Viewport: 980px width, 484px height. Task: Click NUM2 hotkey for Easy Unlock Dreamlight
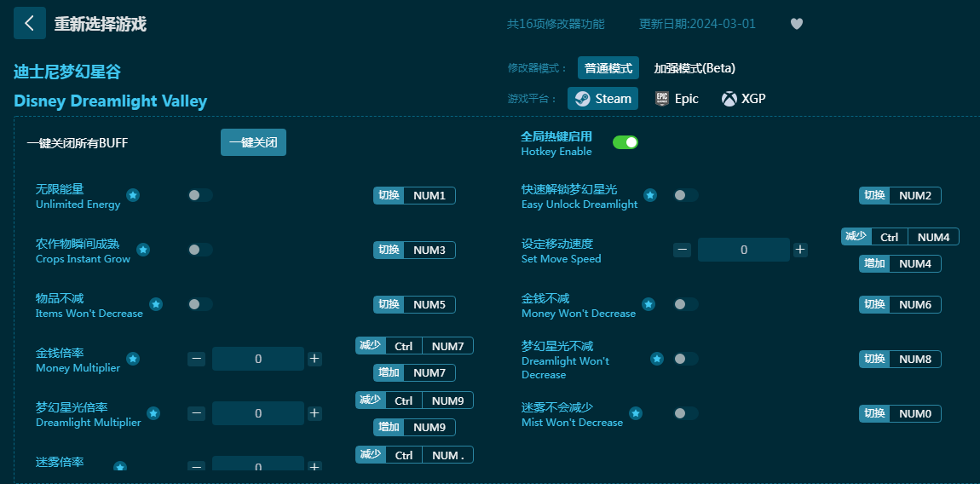900,196
